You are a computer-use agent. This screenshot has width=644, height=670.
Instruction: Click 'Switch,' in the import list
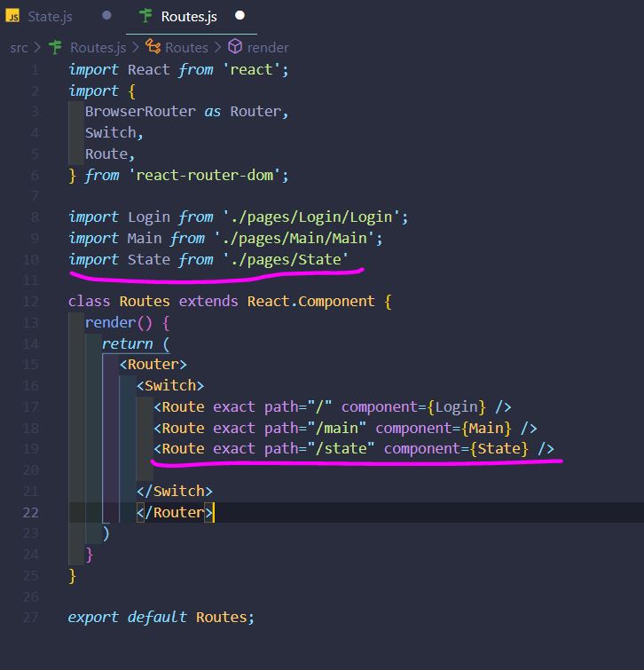pos(114,133)
